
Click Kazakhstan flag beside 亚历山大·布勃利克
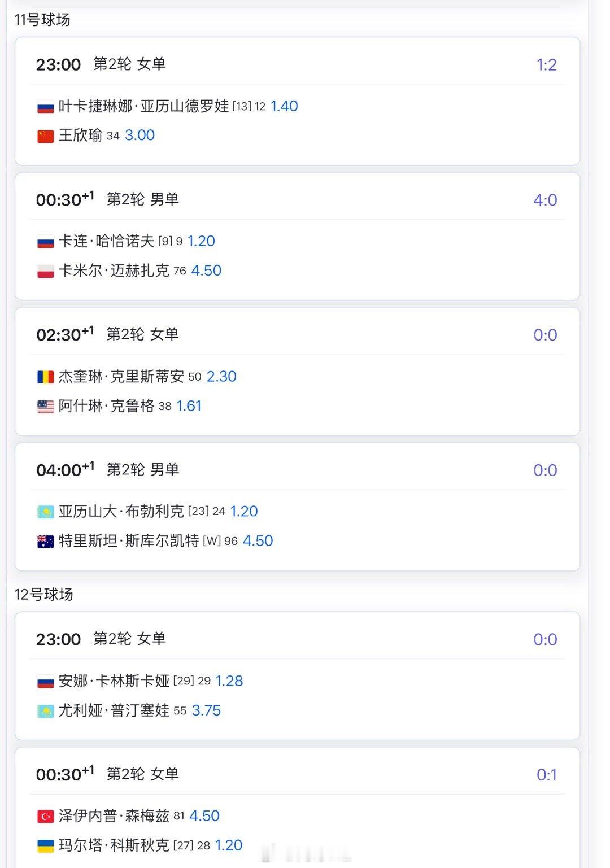[45, 512]
